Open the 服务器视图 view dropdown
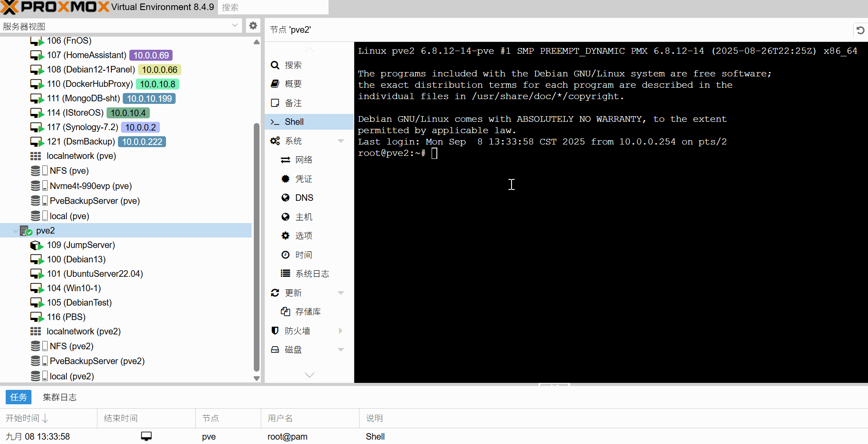This screenshot has height=444, width=868. 235,26
